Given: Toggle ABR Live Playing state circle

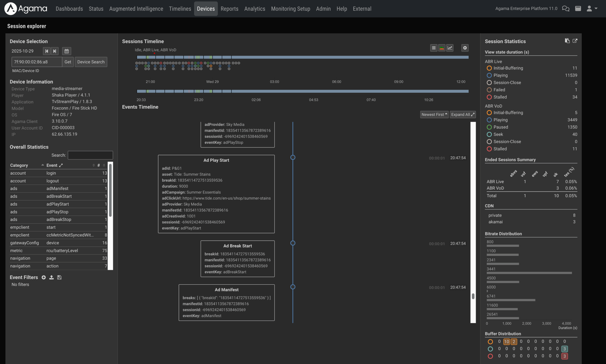Looking at the screenshot, I should 489,75.
